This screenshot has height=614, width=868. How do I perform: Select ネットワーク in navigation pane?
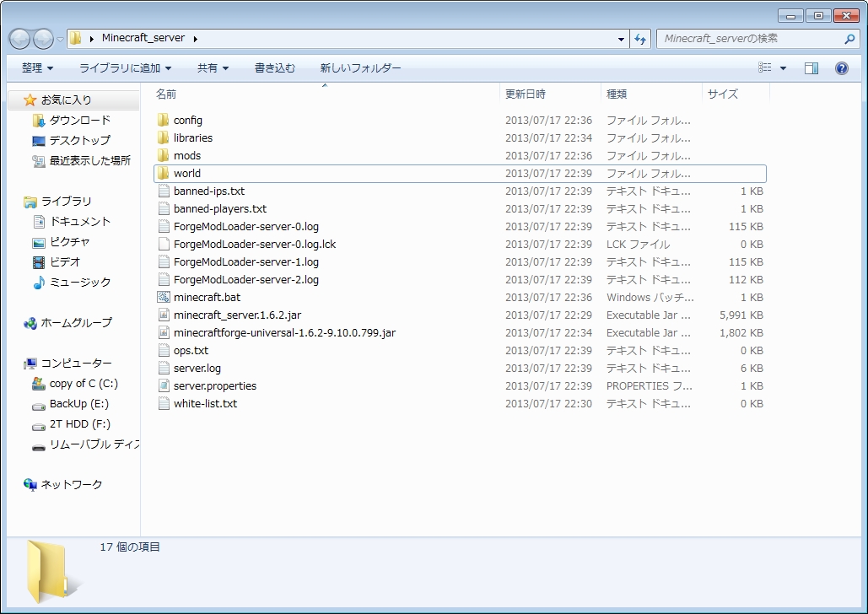tap(72, 484)
